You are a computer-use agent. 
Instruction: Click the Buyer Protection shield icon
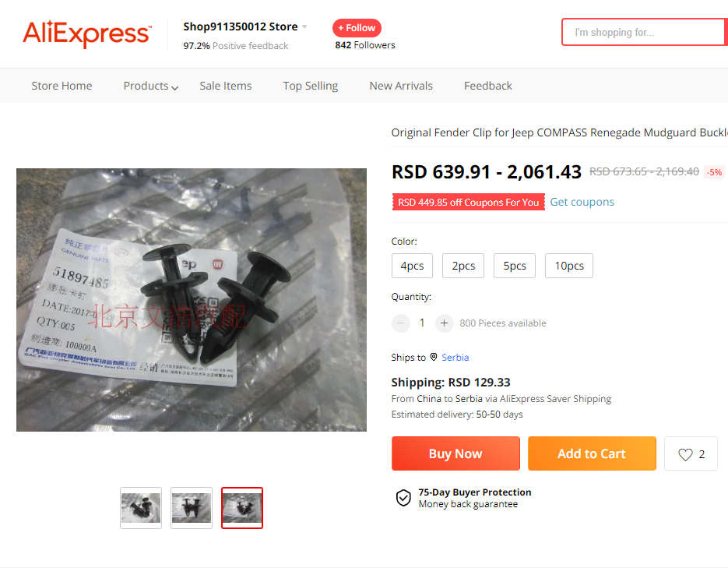[403, 498]
